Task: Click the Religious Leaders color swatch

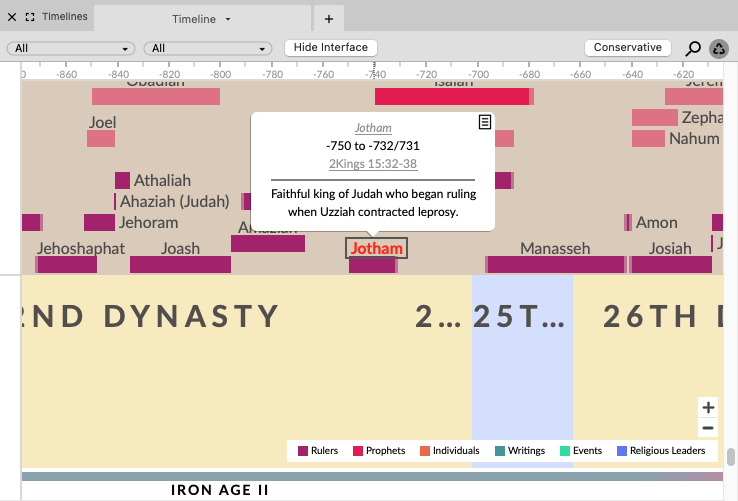Action: tap(622, 451)
